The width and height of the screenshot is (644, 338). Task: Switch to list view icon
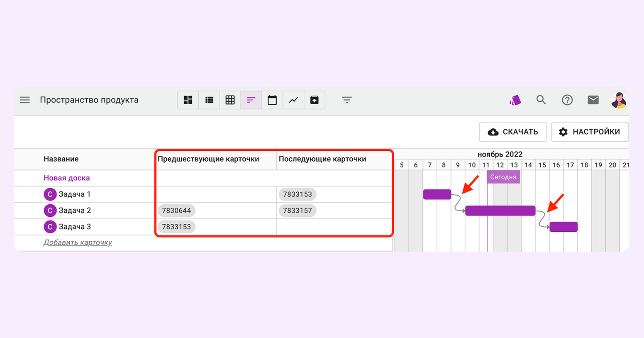pyautogui.click(x=209, y=100)
